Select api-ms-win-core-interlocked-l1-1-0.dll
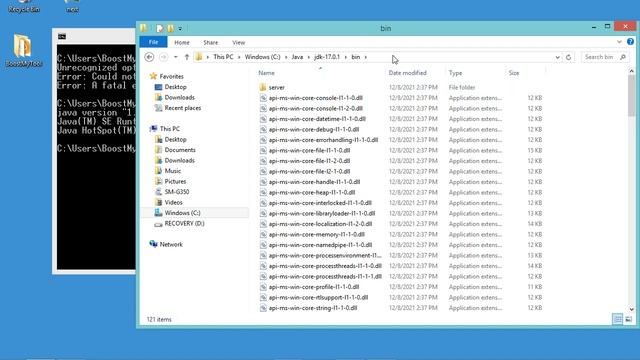This screenshot has height=360, width=640. (x=320, y=203)
